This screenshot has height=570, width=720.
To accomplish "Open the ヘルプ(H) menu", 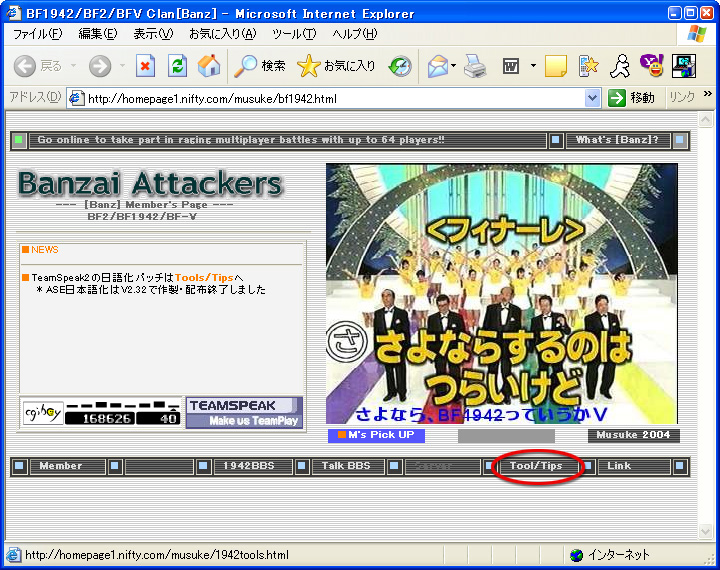I will point(354,34).
